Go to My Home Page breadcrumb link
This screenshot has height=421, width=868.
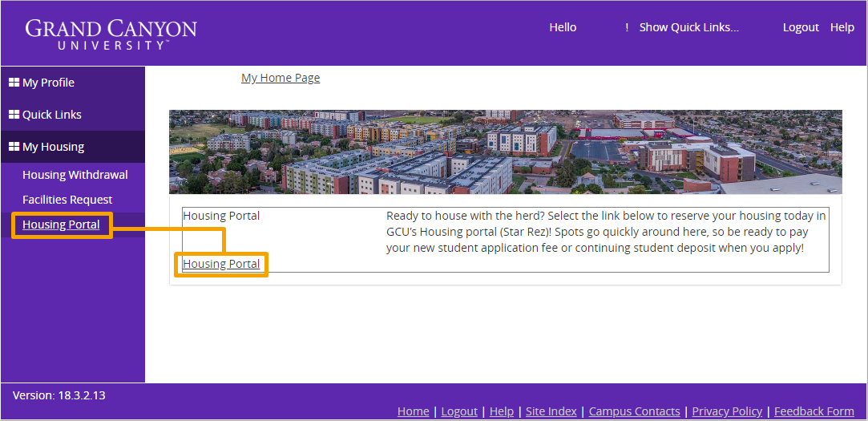pos(281,78)
